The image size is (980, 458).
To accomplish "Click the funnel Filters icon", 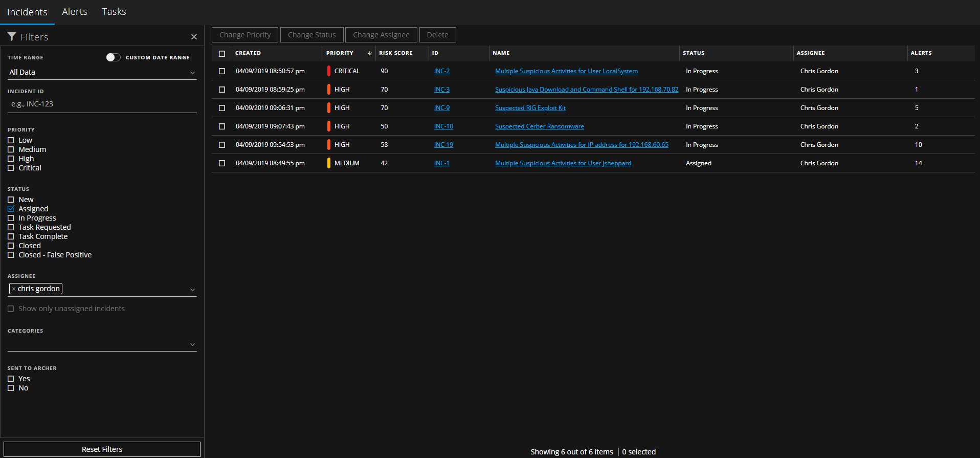I will (x=12, y=36).
